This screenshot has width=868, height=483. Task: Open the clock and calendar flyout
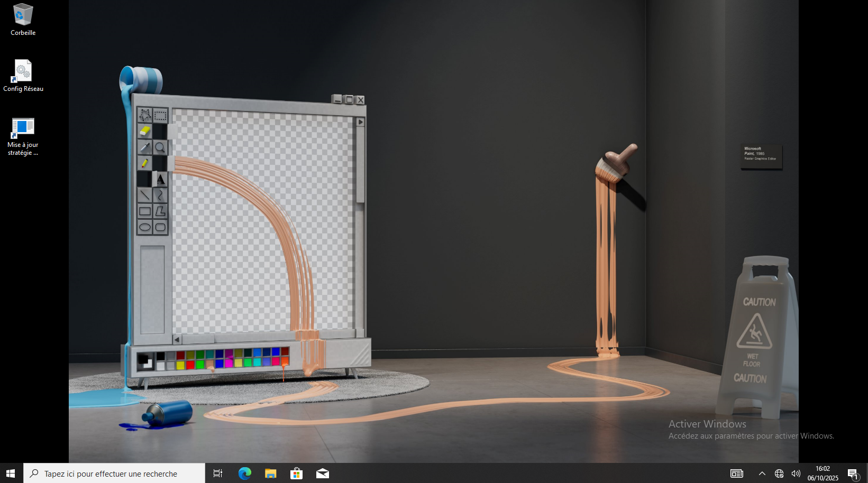coord(823,473)
